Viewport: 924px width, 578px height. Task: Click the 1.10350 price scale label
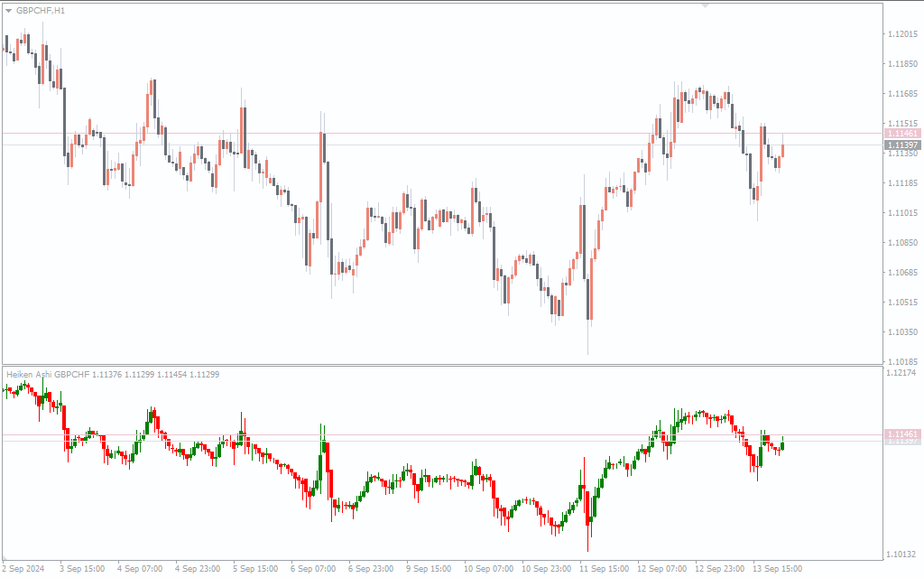click(x=902, y=331)
